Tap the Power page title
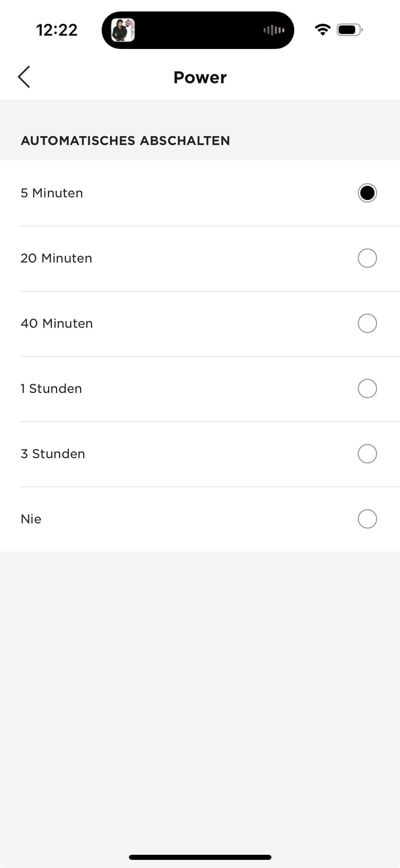Image resolution: width=400 pixels, height=868 pixels. click(200, 77)
